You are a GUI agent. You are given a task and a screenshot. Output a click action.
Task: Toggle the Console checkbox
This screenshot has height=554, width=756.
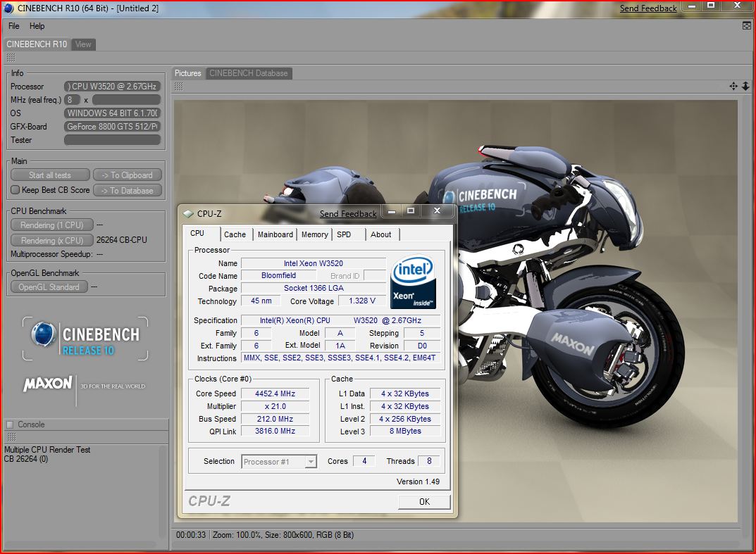coord(10,424)
